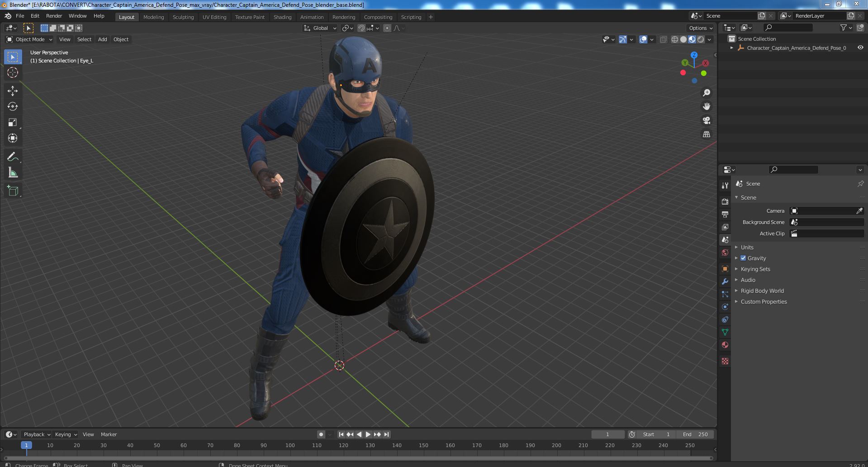Click the Keying menu in timeline
868x467 pixels.
click(66, 434)
